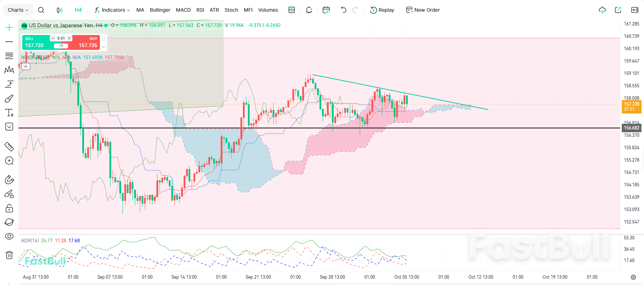Expand the quick trade panel chevron
The width and height of the screenshot is (644, 285).
pyautogui.click(x=103, y=47)
